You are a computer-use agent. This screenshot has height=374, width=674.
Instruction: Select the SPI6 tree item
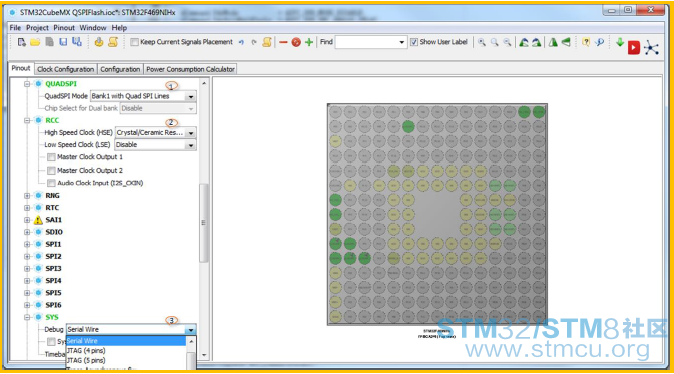click(53, 305)
